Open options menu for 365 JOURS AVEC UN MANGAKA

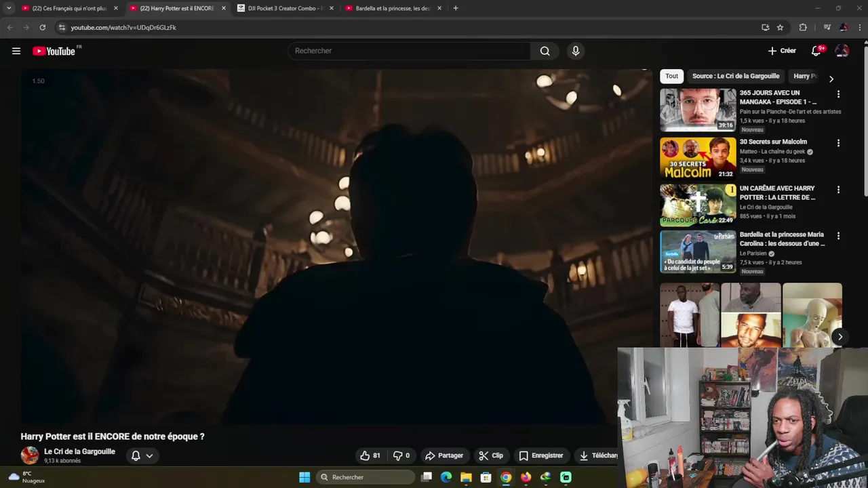click(838, 94)
